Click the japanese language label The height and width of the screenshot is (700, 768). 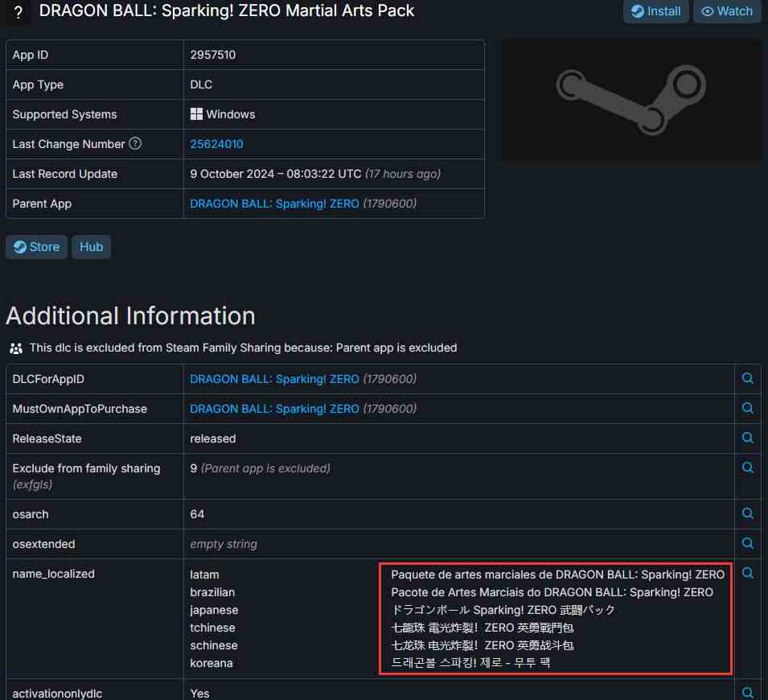[214, 611]
